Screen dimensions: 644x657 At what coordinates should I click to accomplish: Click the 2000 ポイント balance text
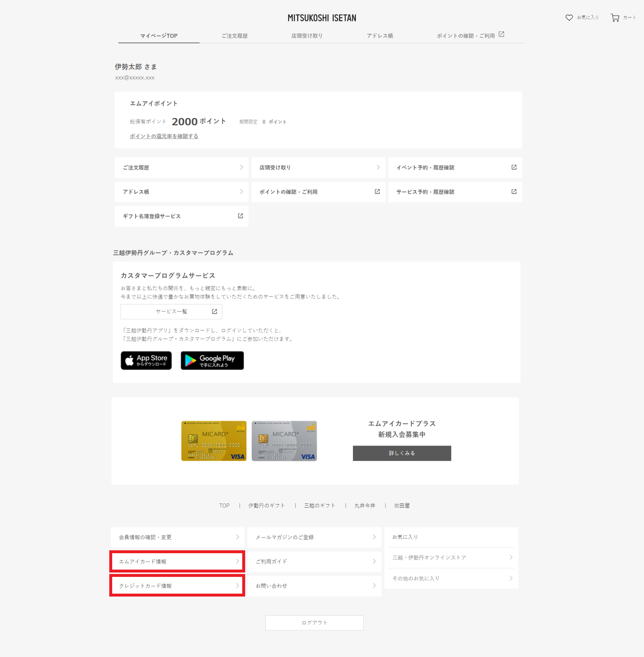[x=199, y=121]
